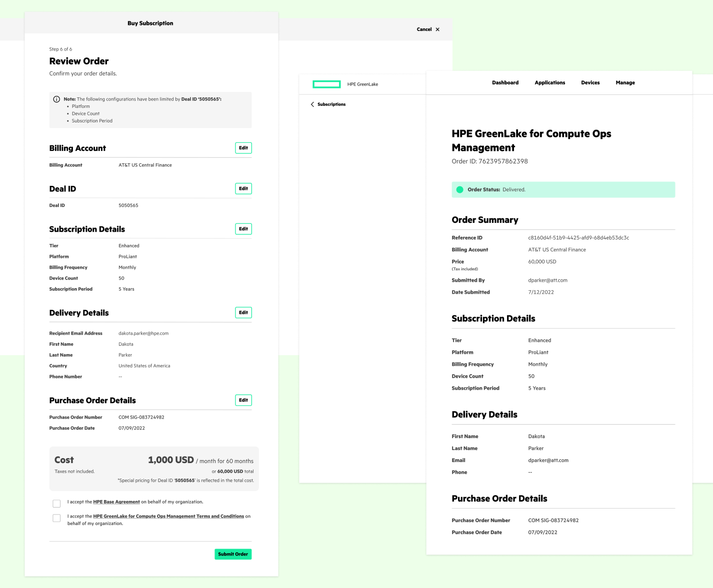Edit the Billing Account section
The height and width of the screenshot is (588, 713).
243,148
